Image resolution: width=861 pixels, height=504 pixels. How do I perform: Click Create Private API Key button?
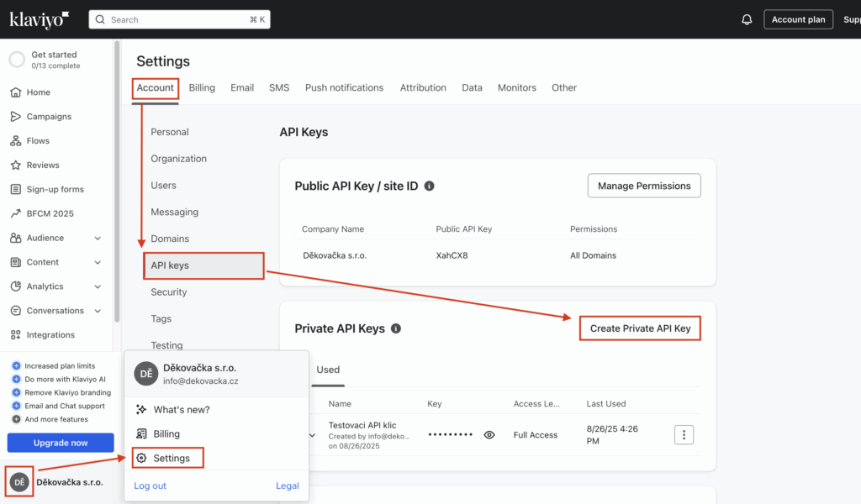coord(640,328)
